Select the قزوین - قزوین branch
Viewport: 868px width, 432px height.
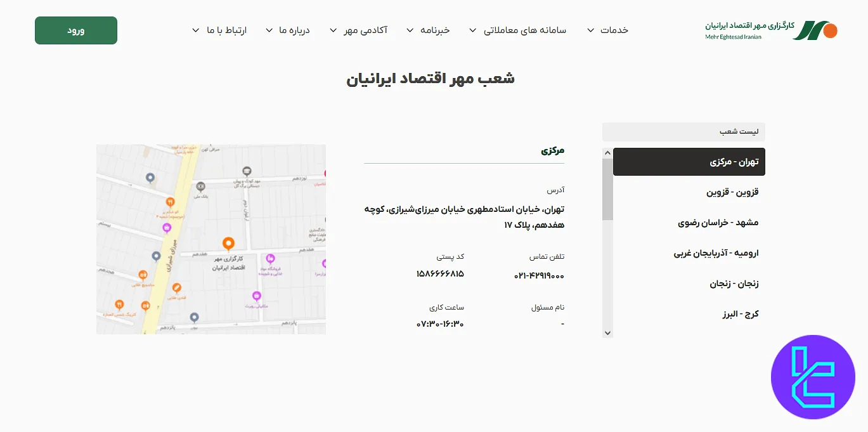coord(732,192)
